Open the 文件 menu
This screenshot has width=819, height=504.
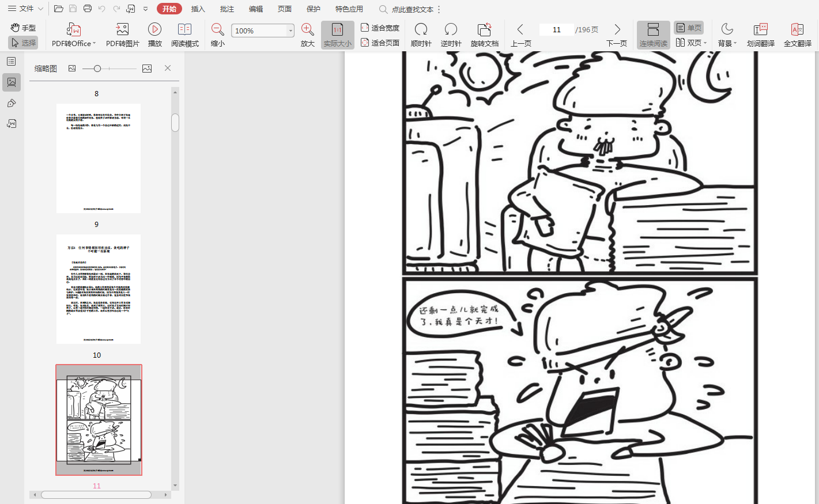point(26,9)
